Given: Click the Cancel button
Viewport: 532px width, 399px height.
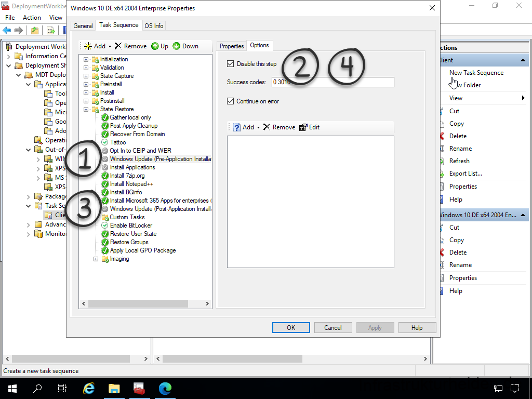Looking at the screenshot, I should tap(333, 328).
